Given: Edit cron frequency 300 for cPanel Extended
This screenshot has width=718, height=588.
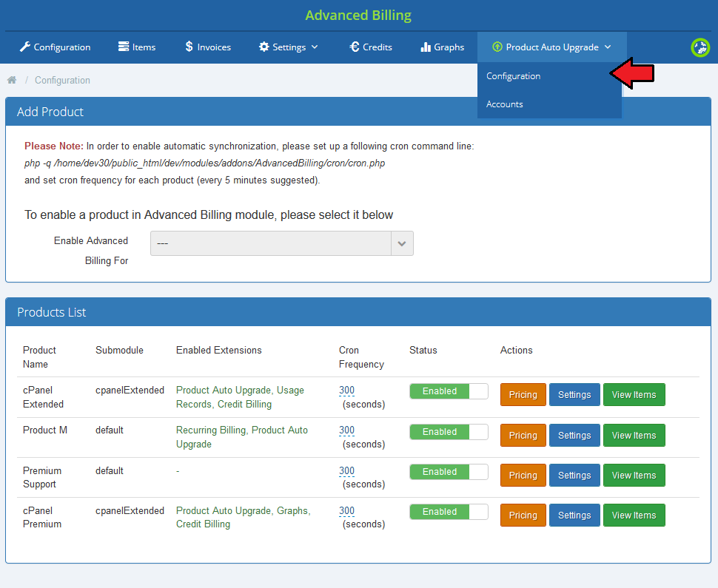Looking at the screenshot, I should pyautogui.click(x=346, y=391).
